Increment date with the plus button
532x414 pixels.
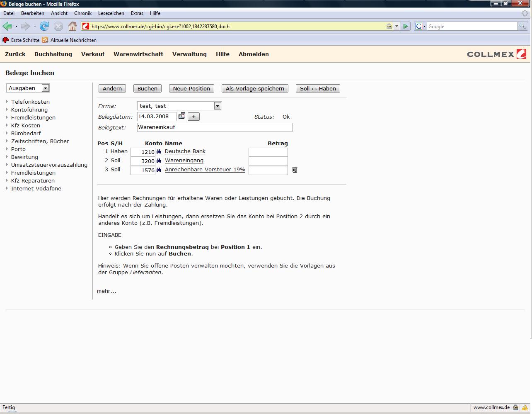pos(193,117)
